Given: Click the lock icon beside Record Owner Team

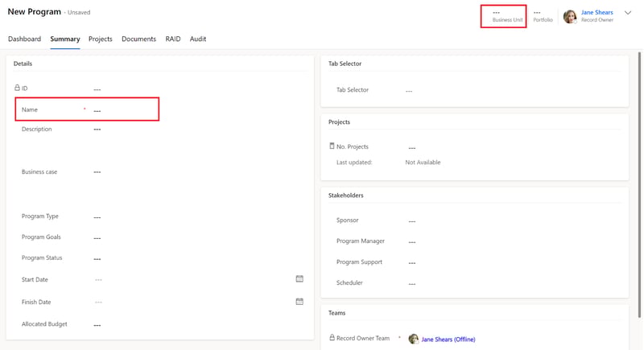Looking at the screenshot, I should pos(332,337).
